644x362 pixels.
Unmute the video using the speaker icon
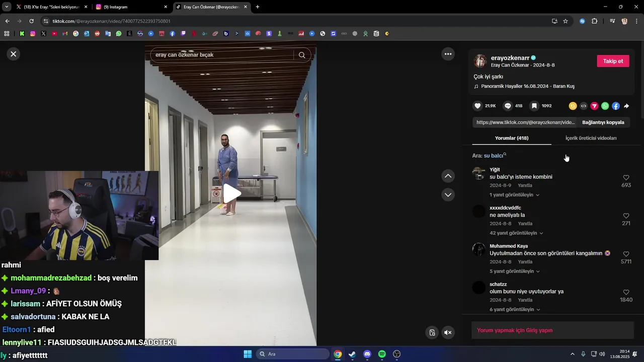448,332
